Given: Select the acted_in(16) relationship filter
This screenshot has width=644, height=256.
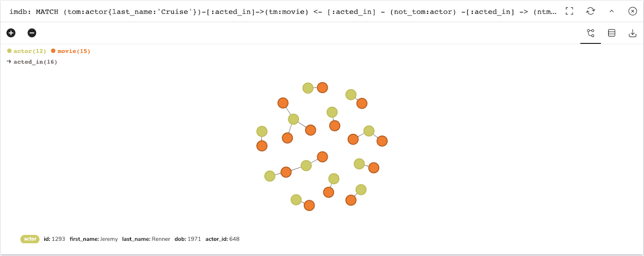Looking at the screenshot, I should pos(35,62).
